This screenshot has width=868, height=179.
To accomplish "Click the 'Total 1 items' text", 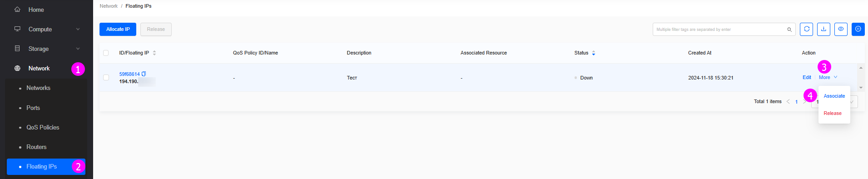I will 768,101.
